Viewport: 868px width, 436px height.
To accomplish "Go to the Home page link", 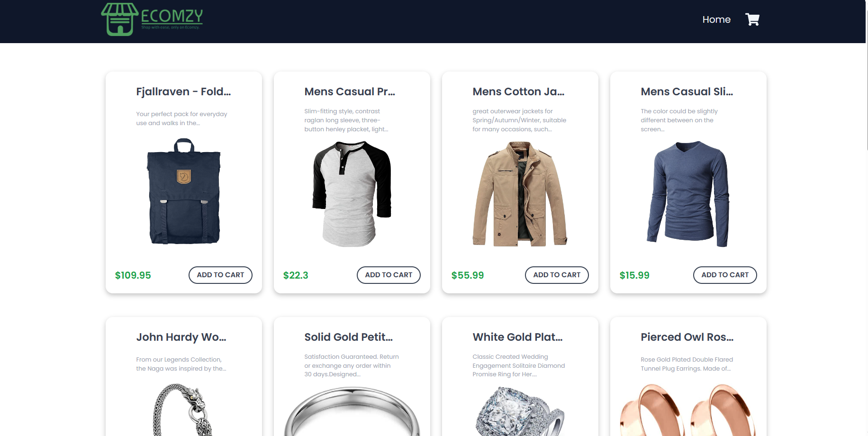I will coord(716,19).
